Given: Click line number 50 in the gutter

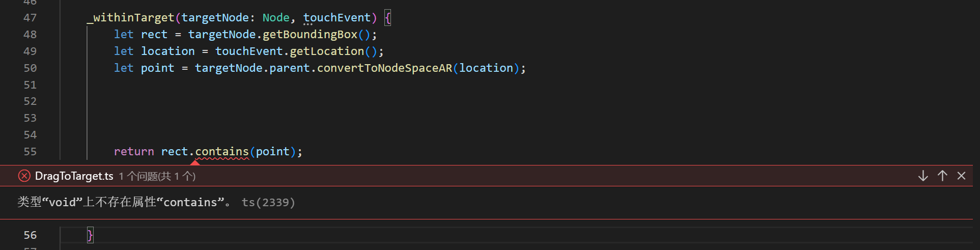Looking at the screenshot, I should click(x=30, y=68).
